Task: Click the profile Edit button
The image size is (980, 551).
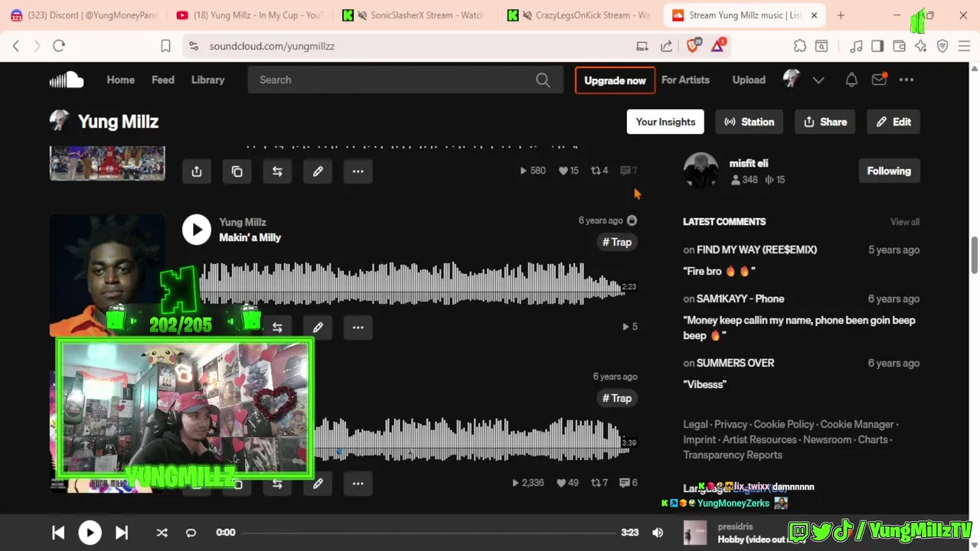Action: tap(893, 122)
